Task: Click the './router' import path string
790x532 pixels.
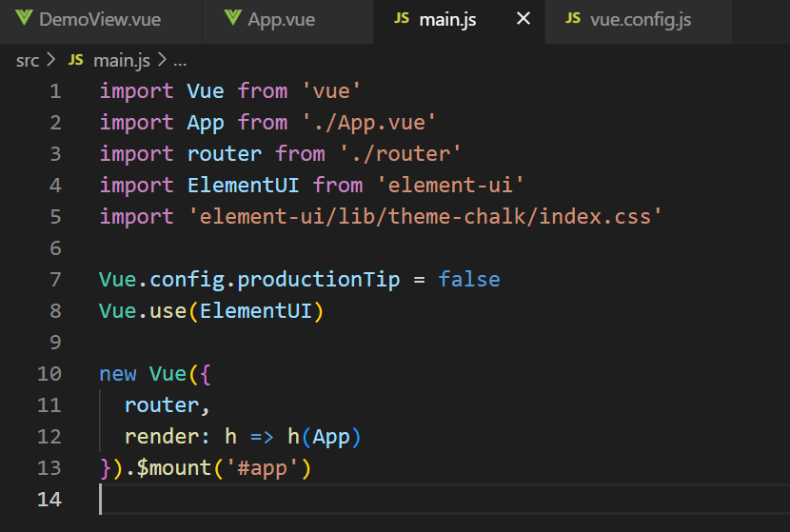Action: click(x=400, y=153)
